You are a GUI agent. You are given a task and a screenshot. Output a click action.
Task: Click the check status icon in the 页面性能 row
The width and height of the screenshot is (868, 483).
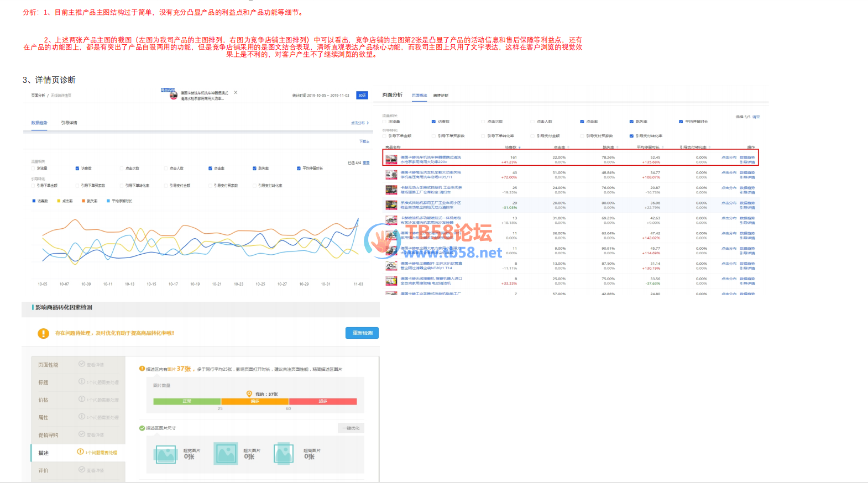pos(82,364)
